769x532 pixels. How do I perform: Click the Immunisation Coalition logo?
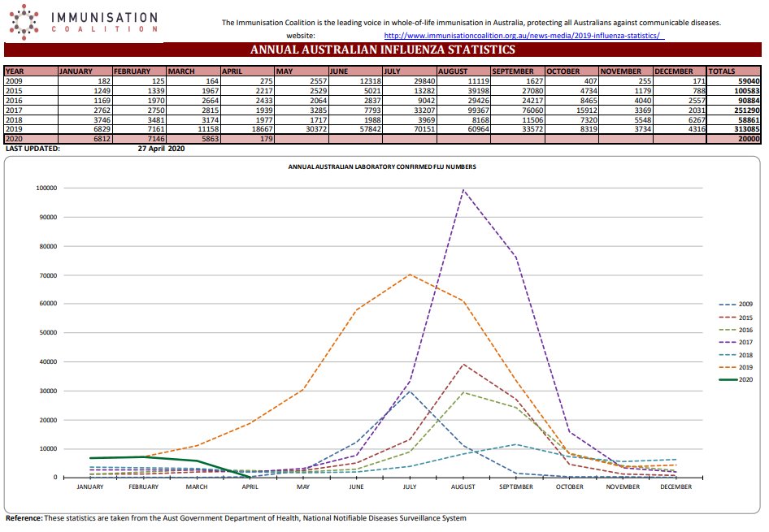click(x=84, y=22)
